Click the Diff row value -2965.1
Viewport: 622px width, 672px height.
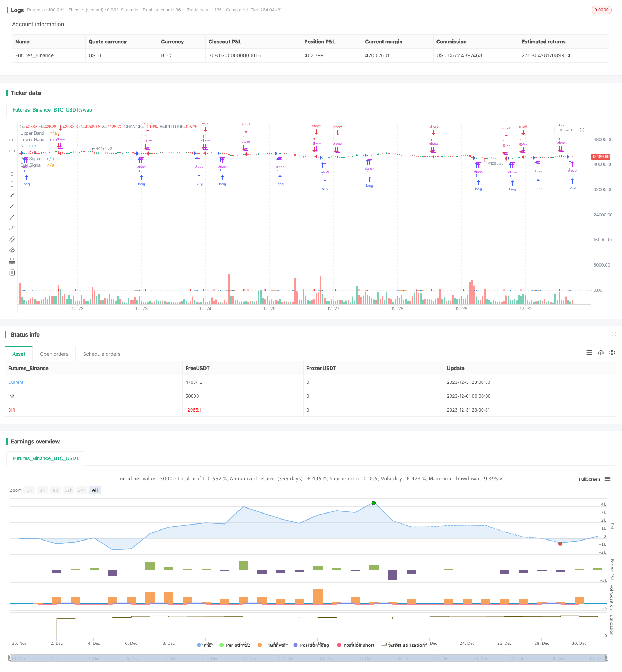(193, 410)
